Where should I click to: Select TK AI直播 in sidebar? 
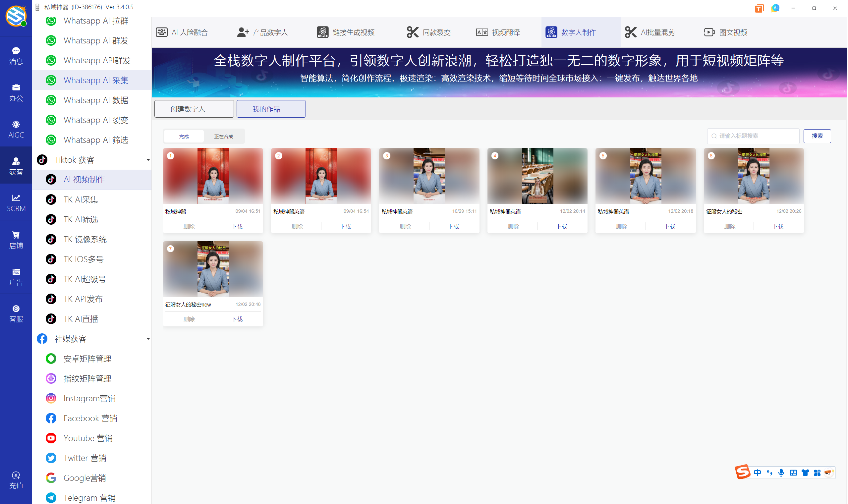pyautogui.click(x=81, y=318)
